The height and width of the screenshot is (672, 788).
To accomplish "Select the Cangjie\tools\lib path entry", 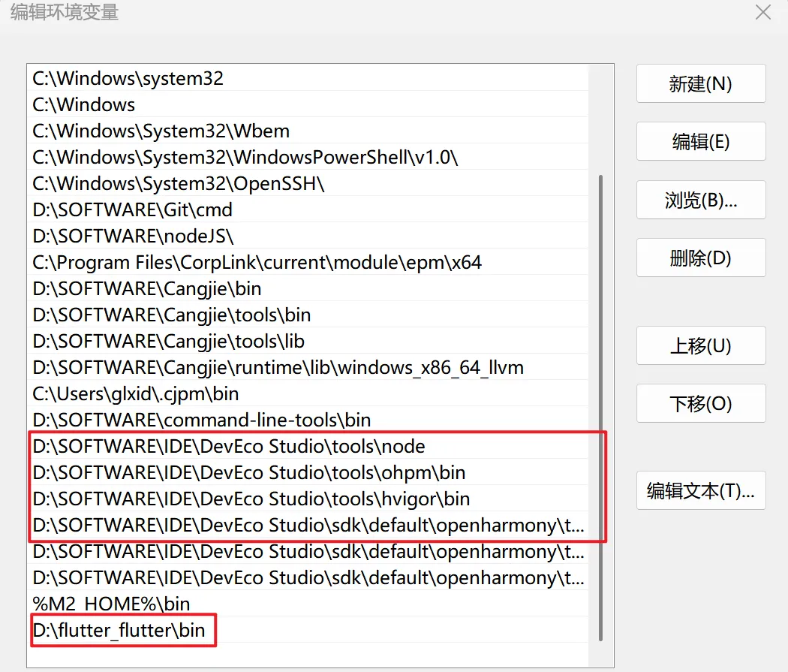I will (308, 342).
